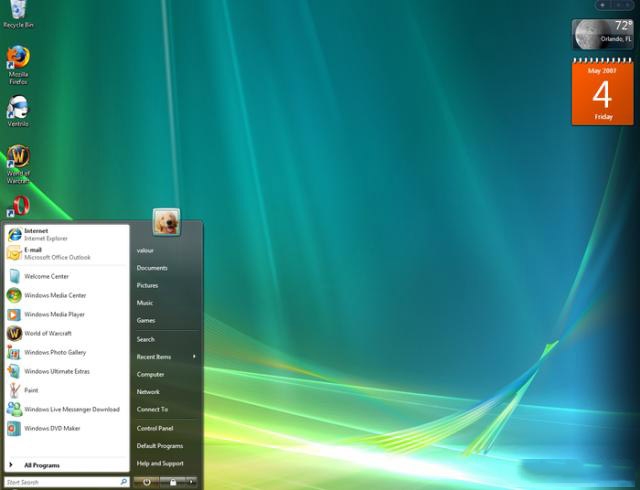Click the lock button in Start menu

tap(173, 482)
